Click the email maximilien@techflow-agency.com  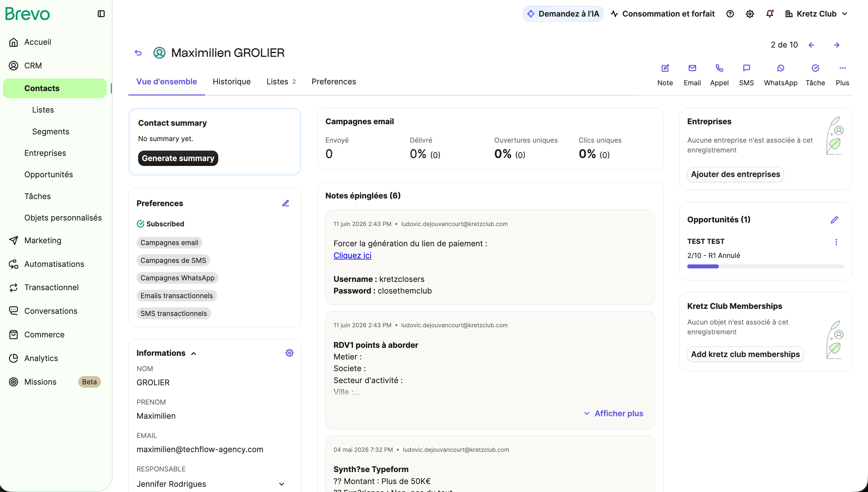(200, 449)
